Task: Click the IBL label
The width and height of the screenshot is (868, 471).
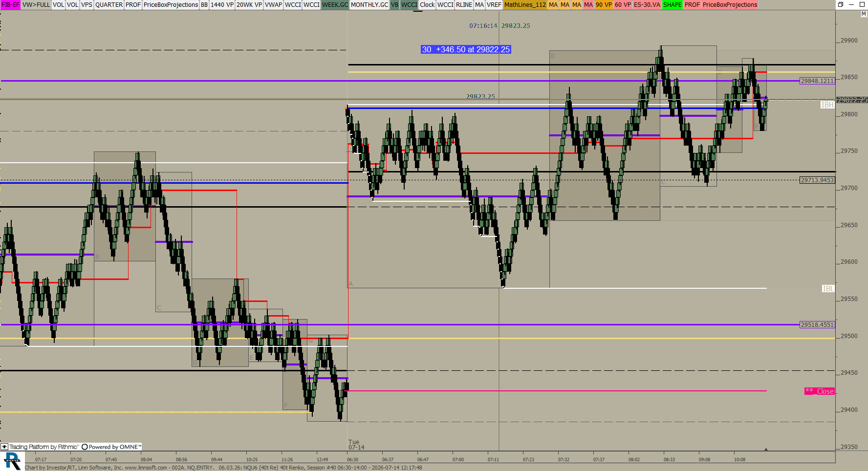Action: click(x=828, y=288)
